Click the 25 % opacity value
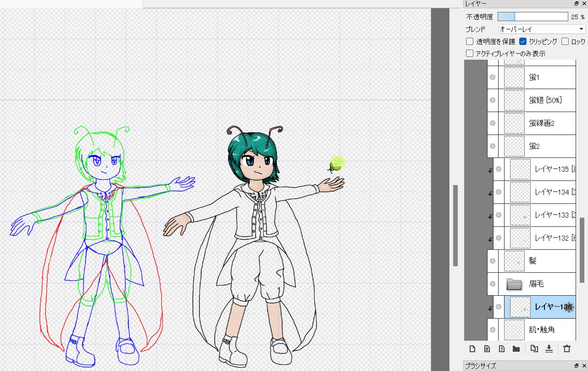 [578, 17]
